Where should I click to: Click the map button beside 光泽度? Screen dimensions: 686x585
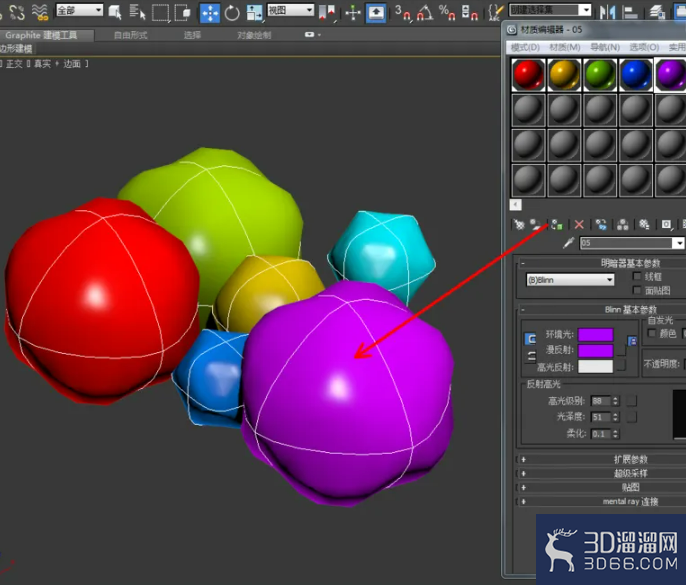click(x=632, y=417)
